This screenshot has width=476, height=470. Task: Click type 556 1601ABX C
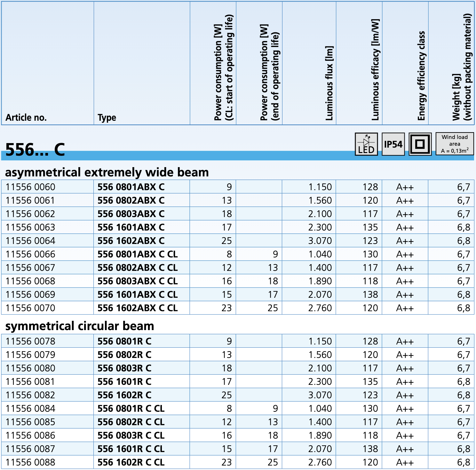tap(131, 227)
